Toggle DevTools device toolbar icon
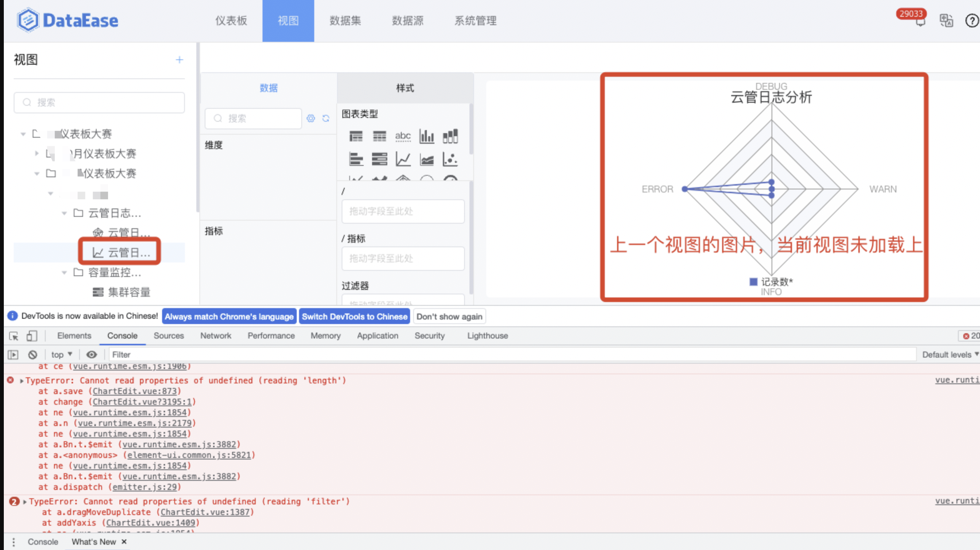Image resolution: width=980 pixels, height=550 pixels. coord(32,336)
